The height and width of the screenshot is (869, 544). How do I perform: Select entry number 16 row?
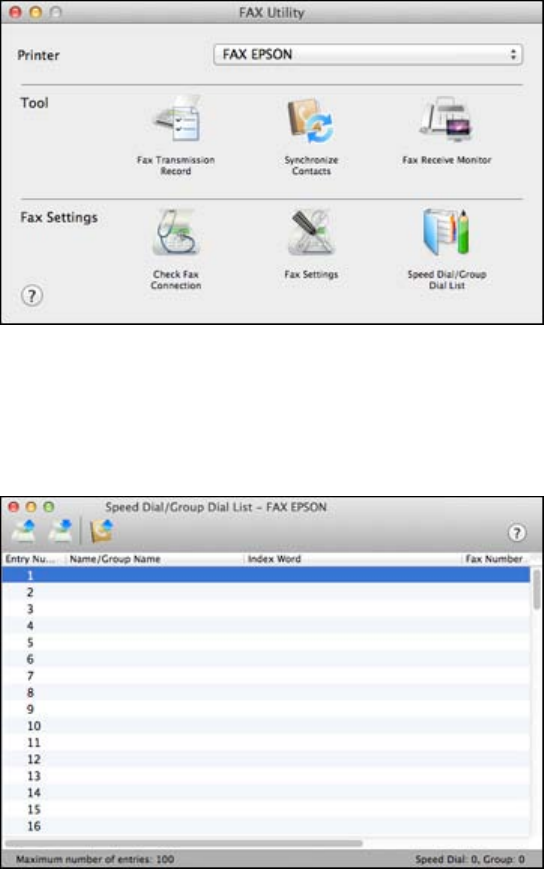point(265,826)
